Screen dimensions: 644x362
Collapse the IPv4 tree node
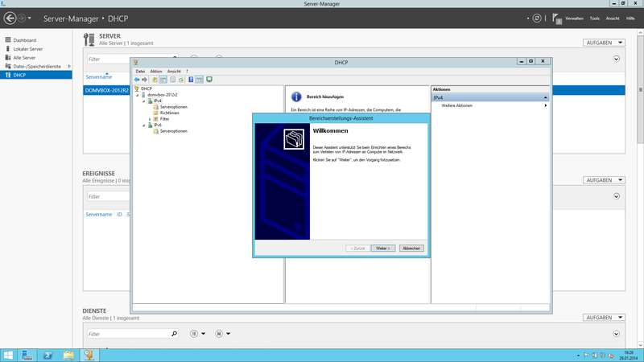(143, 101)
